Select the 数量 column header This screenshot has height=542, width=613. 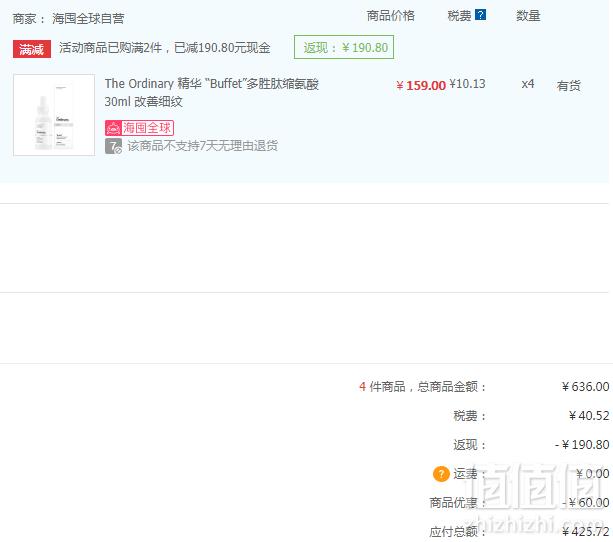point(528,16)
